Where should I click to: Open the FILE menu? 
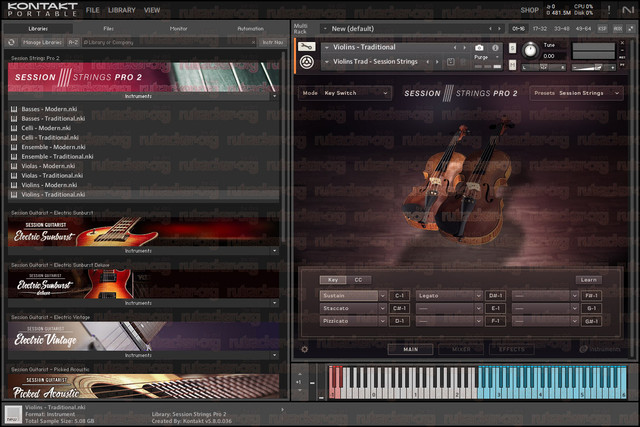coord(93,10)
